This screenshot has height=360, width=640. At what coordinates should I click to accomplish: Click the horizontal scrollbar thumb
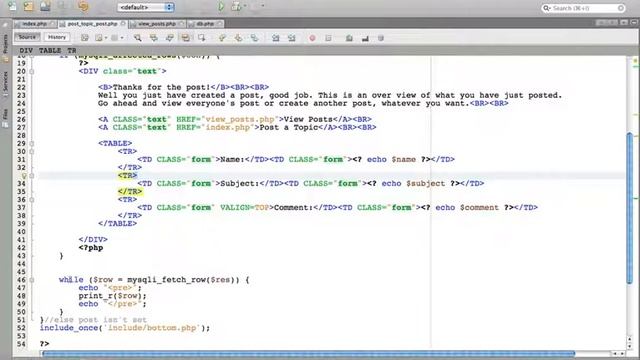(x=309, y=353)
